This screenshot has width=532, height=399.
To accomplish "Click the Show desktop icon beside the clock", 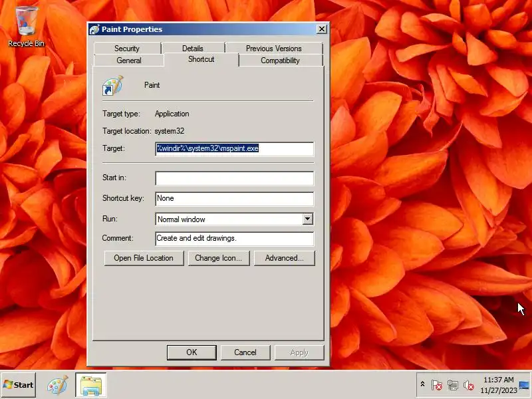I will coord(524,385).
